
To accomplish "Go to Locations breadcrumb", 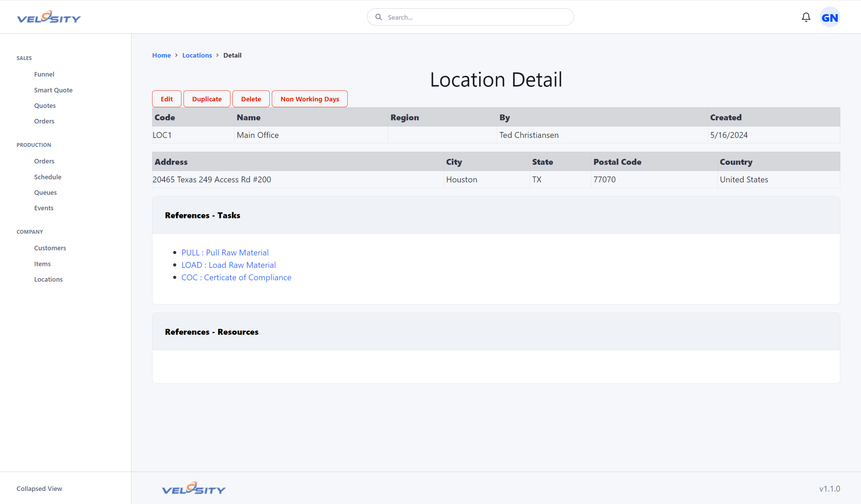I will [x=197, y=55].
